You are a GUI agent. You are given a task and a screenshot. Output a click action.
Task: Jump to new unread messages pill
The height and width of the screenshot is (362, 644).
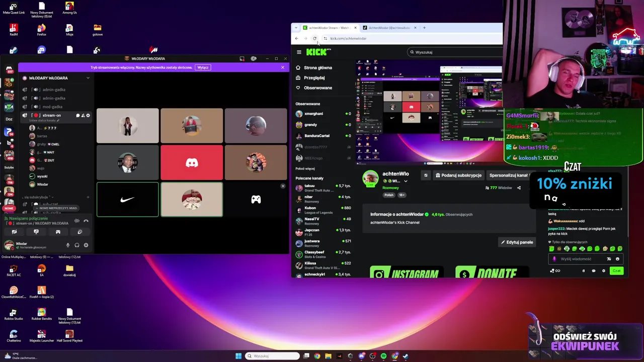(x=55, y=208)
